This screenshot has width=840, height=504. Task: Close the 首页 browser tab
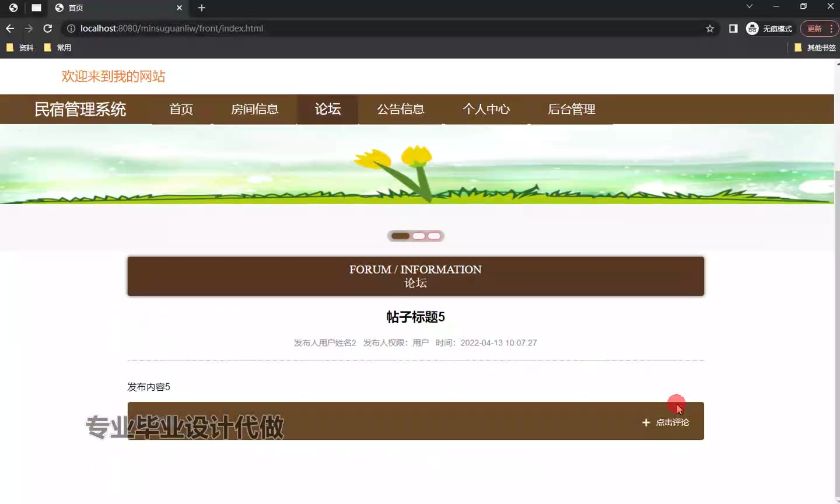(x=179, y=8)
